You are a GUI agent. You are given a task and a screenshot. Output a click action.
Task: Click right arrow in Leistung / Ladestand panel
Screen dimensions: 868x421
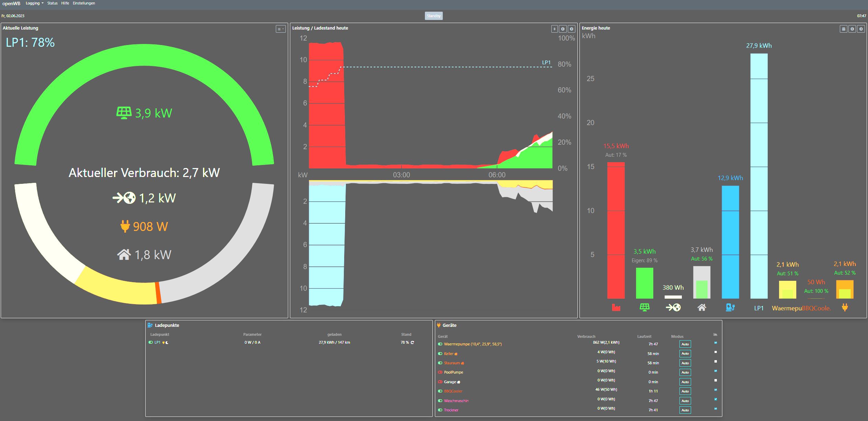[571, 29]
